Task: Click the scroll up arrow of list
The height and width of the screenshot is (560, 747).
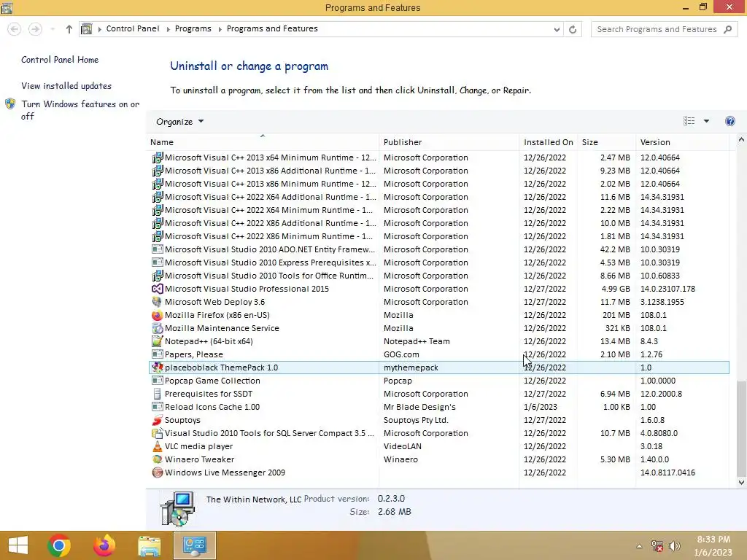Action: [741, 139]
